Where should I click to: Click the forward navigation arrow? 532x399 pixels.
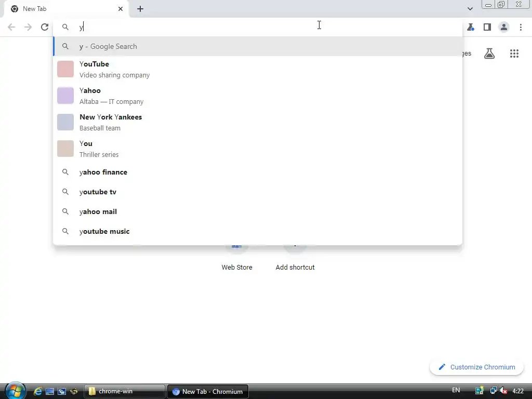click(28, 27)
